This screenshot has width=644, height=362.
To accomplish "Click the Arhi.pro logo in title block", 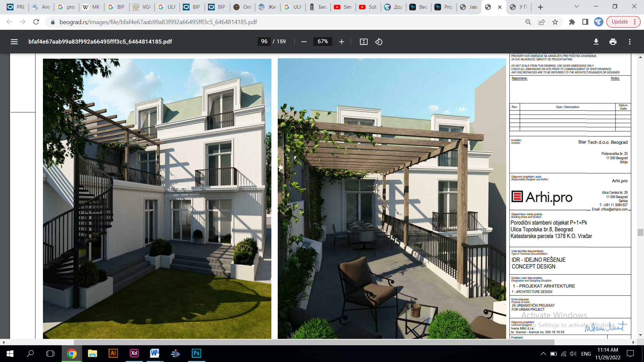I will tap(542, 197).
